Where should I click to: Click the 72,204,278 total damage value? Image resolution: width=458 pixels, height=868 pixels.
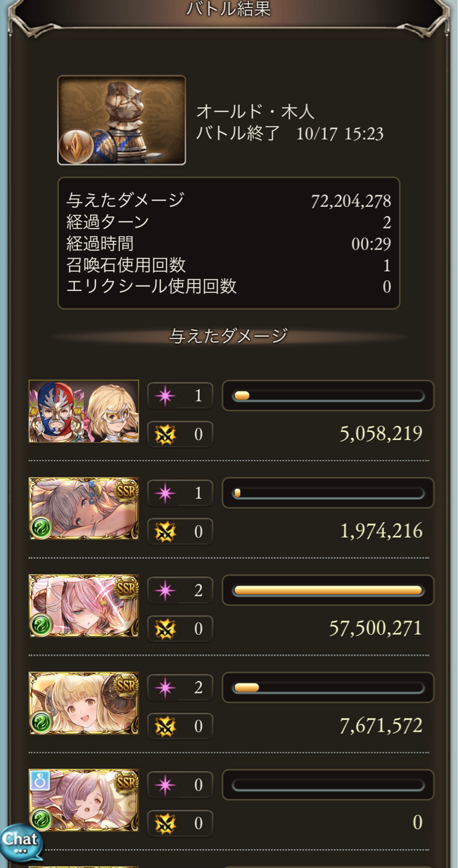[x=351, y=201]
